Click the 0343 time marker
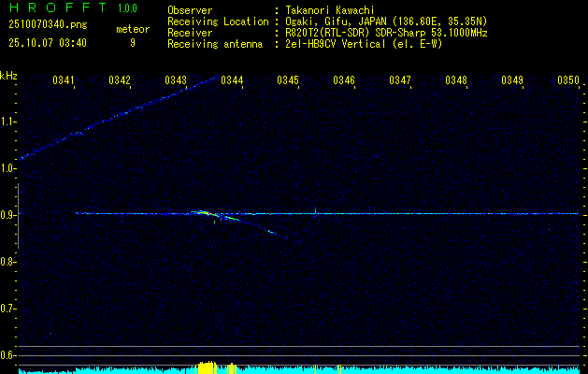 [176, 80]
